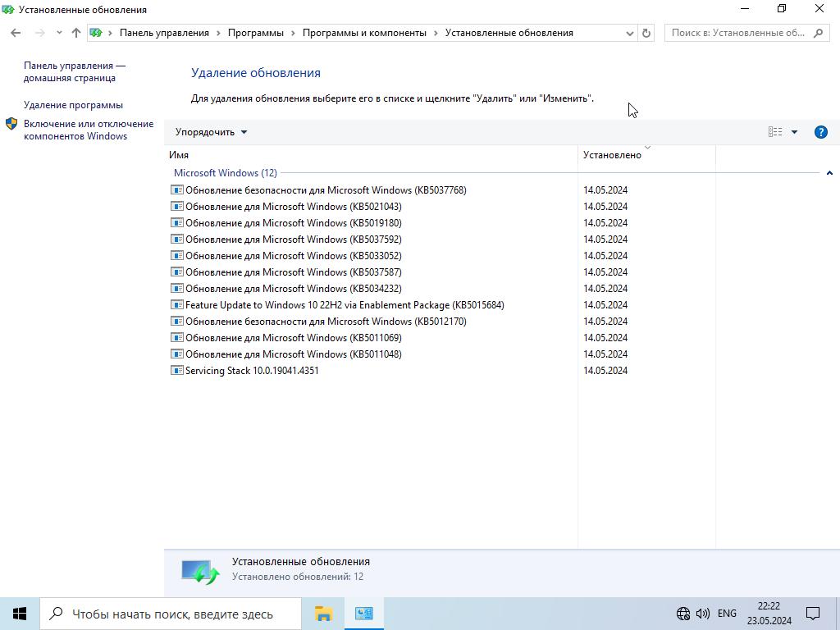
Task: Select the KB5037768 security update
Action: [x=325, y=190]
